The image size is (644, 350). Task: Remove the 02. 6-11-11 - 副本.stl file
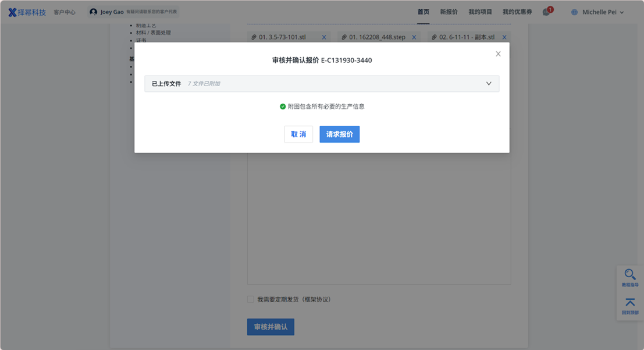(504, 37)
